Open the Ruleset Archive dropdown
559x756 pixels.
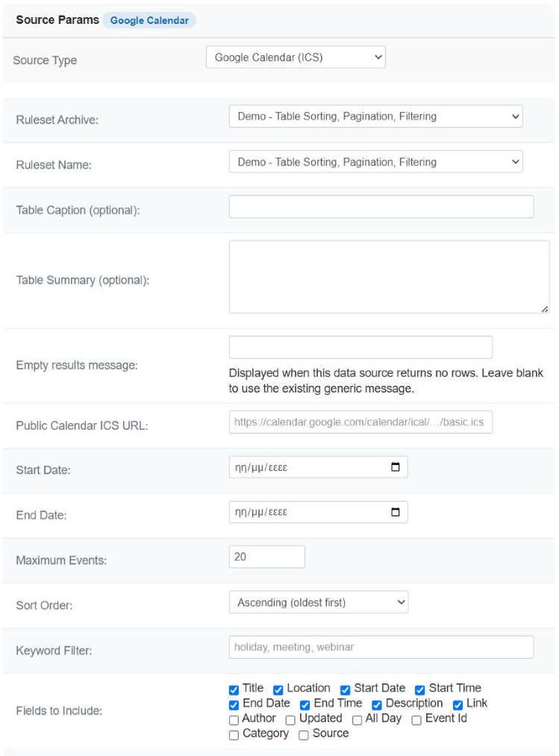(375, 116)
